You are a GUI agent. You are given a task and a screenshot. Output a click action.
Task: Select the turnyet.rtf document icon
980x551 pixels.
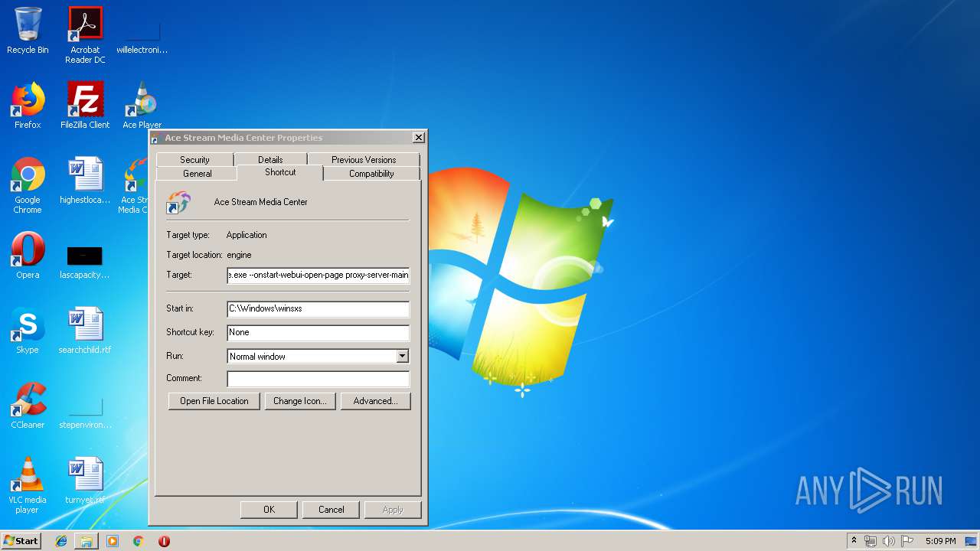(85, 481)
